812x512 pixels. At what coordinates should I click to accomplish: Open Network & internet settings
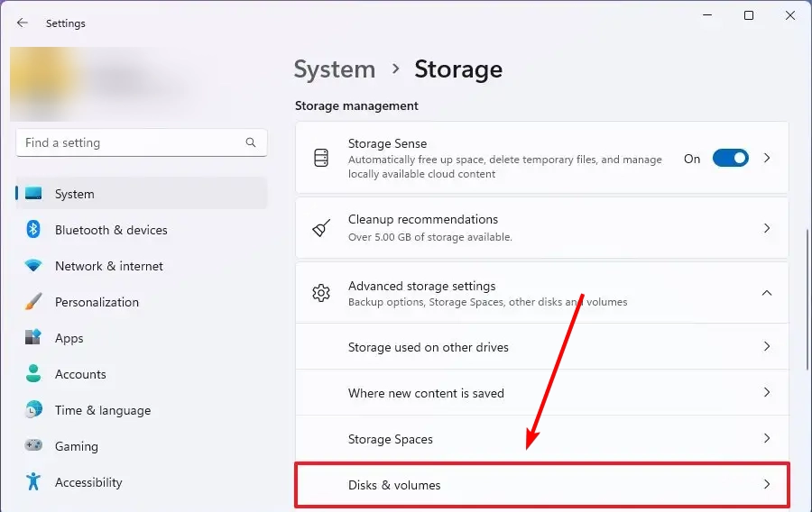[x=142, y=266]
